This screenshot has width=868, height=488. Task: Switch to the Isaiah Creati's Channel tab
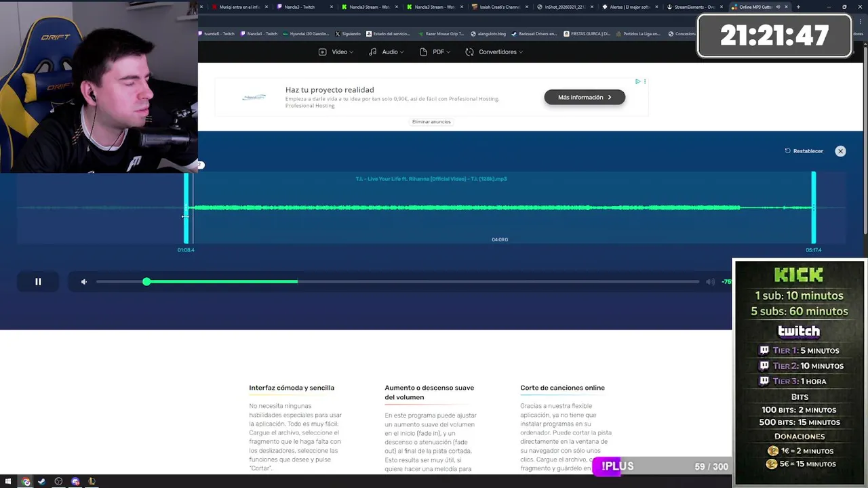tap(499, 7)
